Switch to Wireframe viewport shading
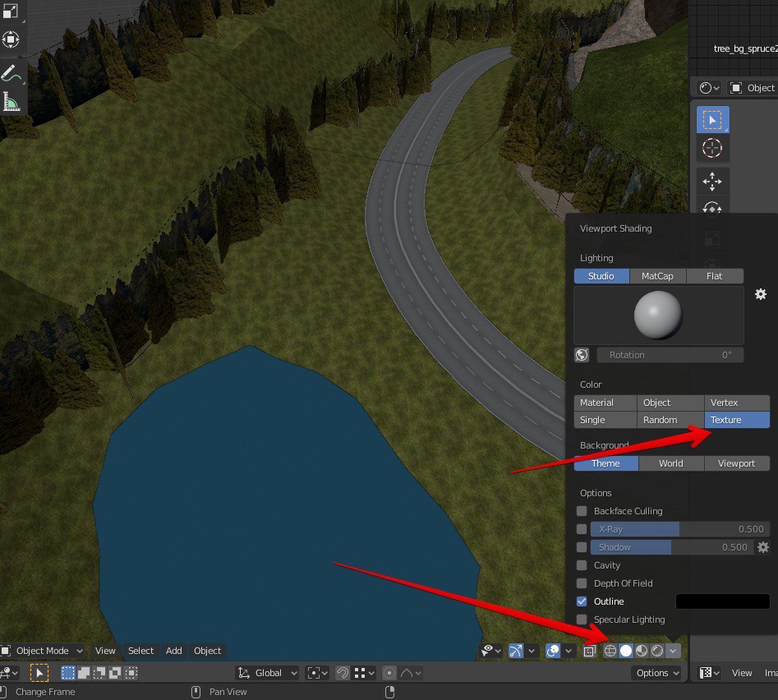 pyautogui.click(x=610, y=651)
